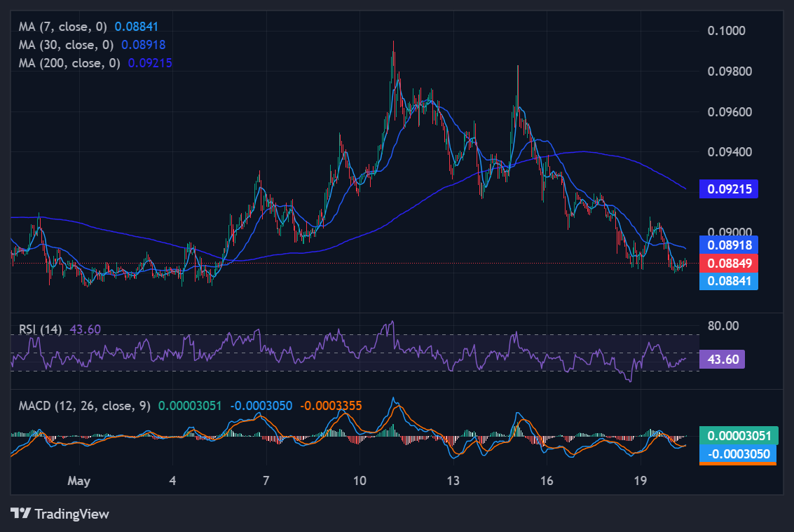Click the 0.1000 price axis label
The image size is (794, 532).
(726, 30)
